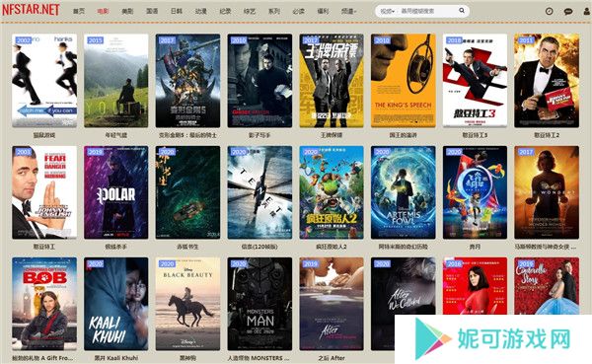Image resolution: width=592 pixels, height=364 pixels.
Task: Open the 国王的演讲 title link
Action: tap(404, 135)
